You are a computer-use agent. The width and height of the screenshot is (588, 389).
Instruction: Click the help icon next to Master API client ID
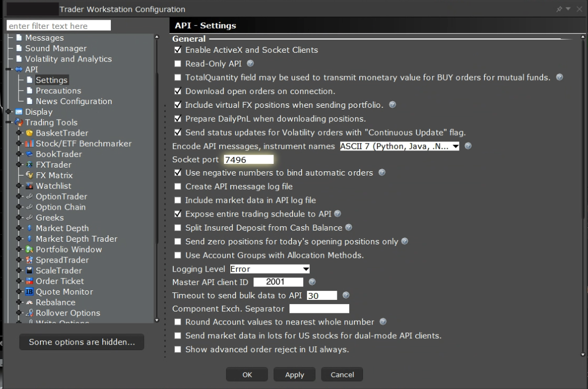tap(312, 282)
